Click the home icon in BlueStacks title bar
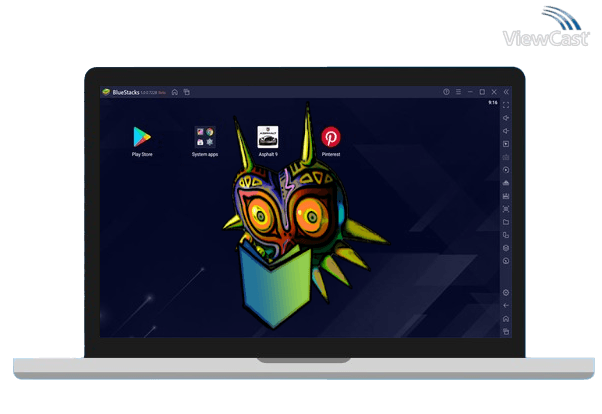The width and height of the screenshot is (602, 414). (175, 92)
